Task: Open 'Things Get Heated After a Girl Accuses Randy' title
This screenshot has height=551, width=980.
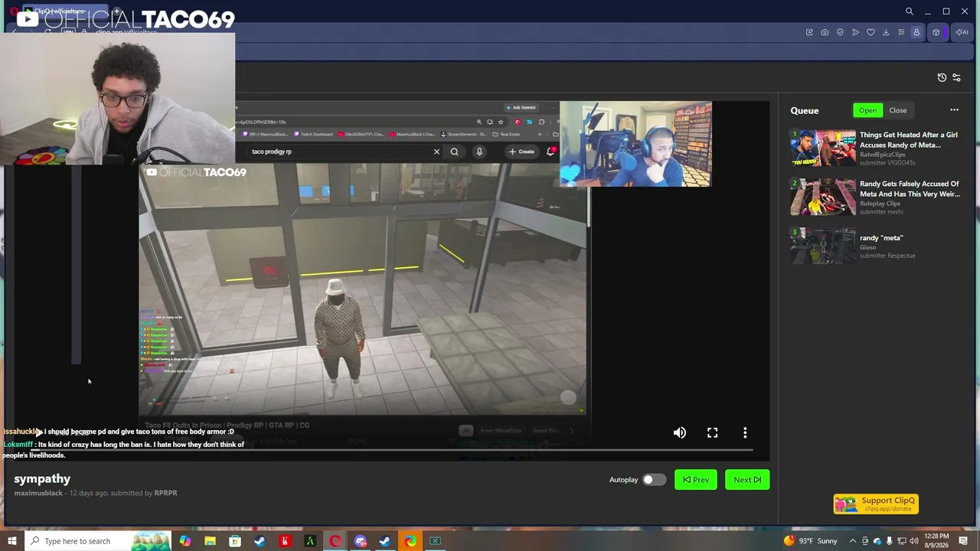Action: (x=909, y=140)
